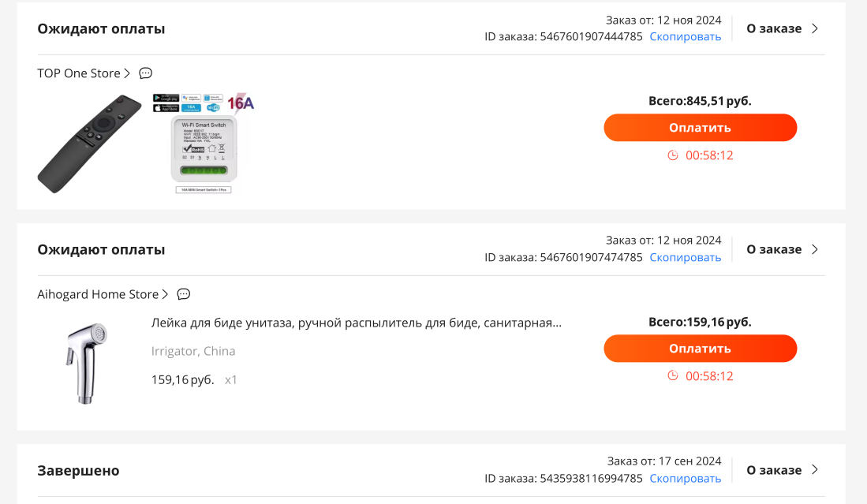Visit Aihogard Home Store page
This screenshot has height=504, width=867.
click(x=98, y=294)
